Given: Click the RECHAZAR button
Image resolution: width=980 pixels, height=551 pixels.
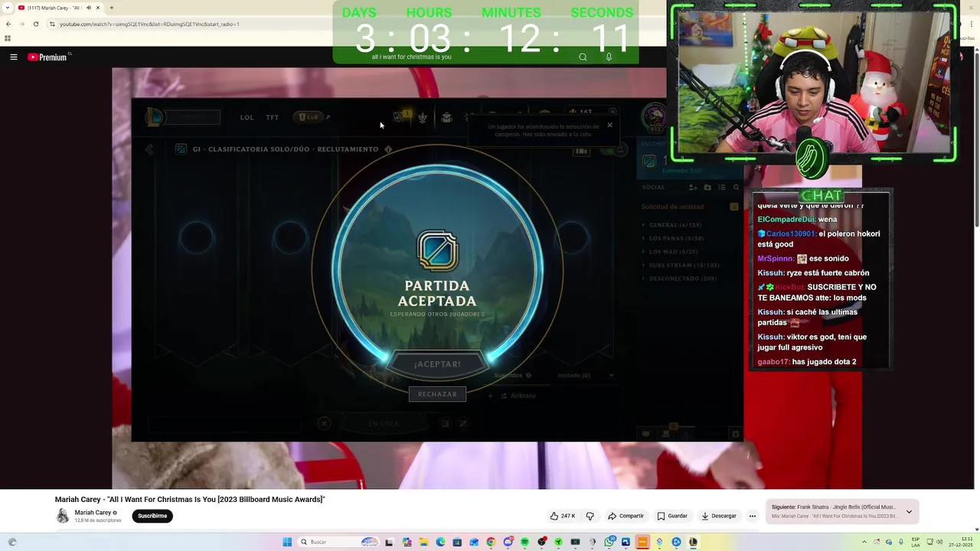Looking at the screenshot, I should (437, 394).
